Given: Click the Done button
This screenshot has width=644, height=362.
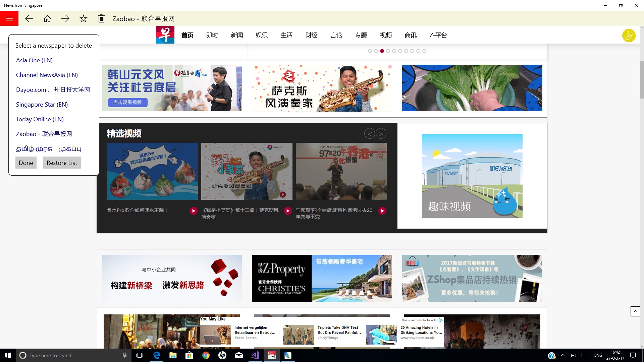Looking at the screenshot, I should [x=26, y=163].
